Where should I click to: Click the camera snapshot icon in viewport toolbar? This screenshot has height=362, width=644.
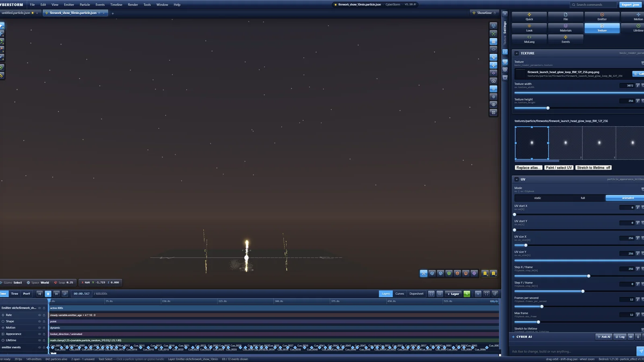coord(493,81)
